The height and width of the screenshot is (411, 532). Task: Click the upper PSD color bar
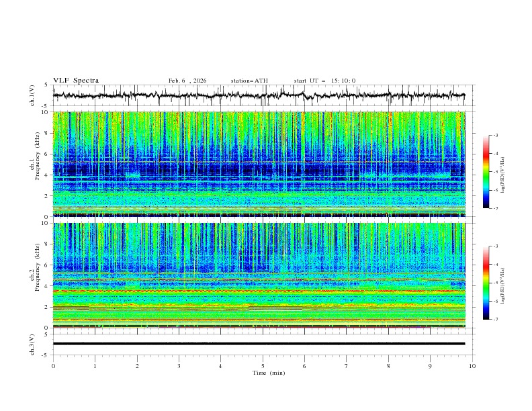coord(486,172)
